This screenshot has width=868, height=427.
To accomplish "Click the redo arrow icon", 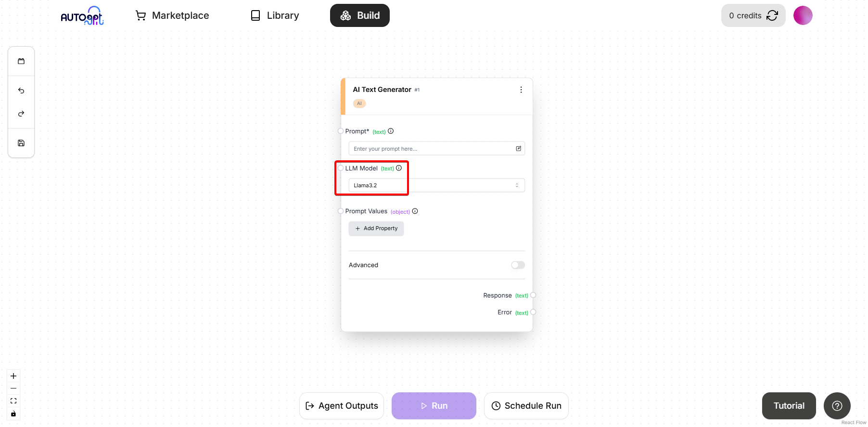I will 21,114.
